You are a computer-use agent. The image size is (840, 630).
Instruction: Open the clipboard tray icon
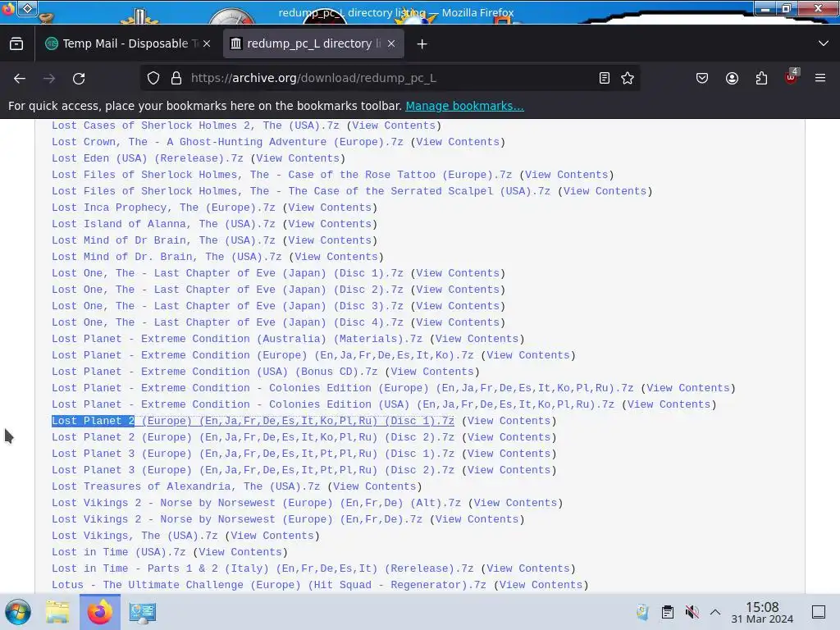pos(668,612)
